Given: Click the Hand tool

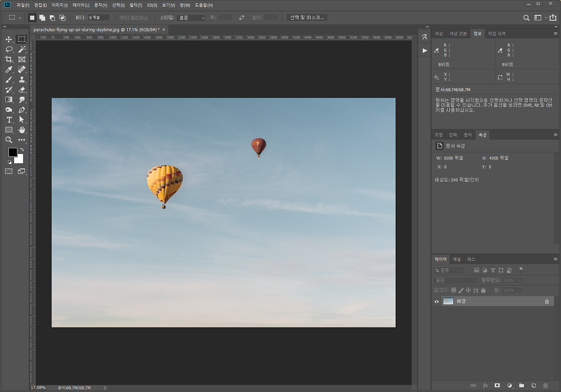Looking at the screenshot, I should tap(22, 130).
